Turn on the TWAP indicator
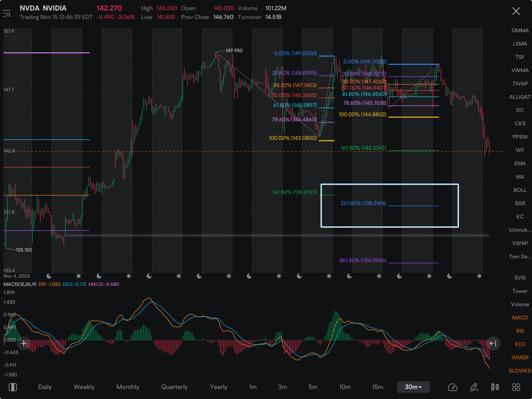532x399 pixels. 520,83
